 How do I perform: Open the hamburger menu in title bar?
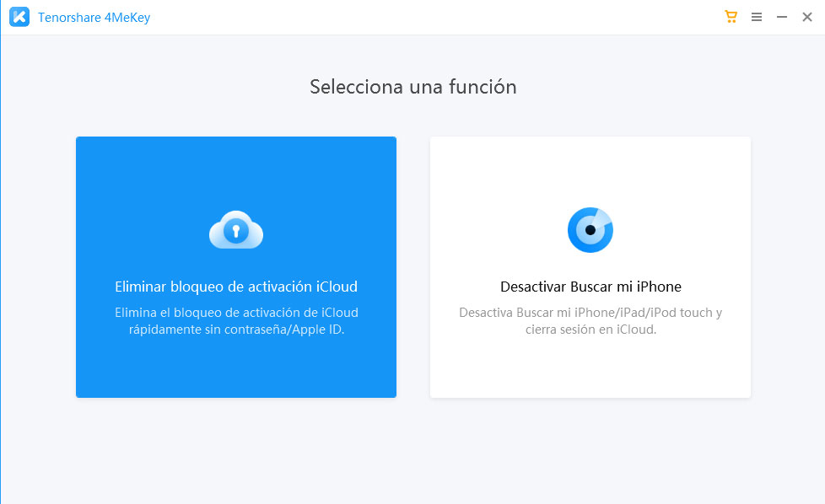pos(757,17)
